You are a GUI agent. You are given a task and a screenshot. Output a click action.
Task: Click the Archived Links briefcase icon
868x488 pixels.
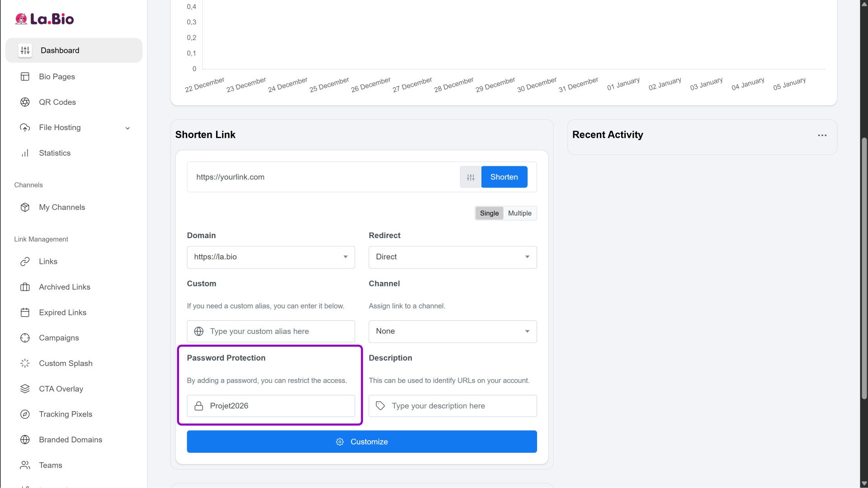pyautogui.click(x=25, y=287)
